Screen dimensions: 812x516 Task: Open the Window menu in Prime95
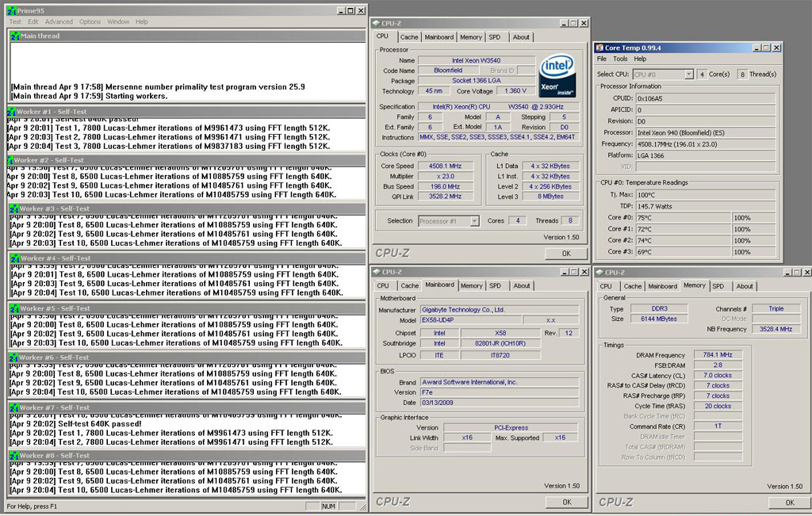coord(118,21)
